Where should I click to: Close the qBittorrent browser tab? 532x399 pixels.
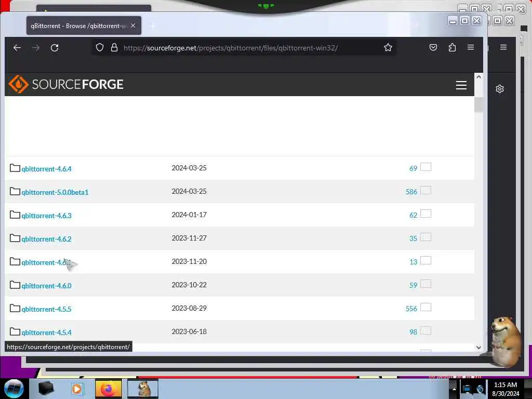click(133, 26)
